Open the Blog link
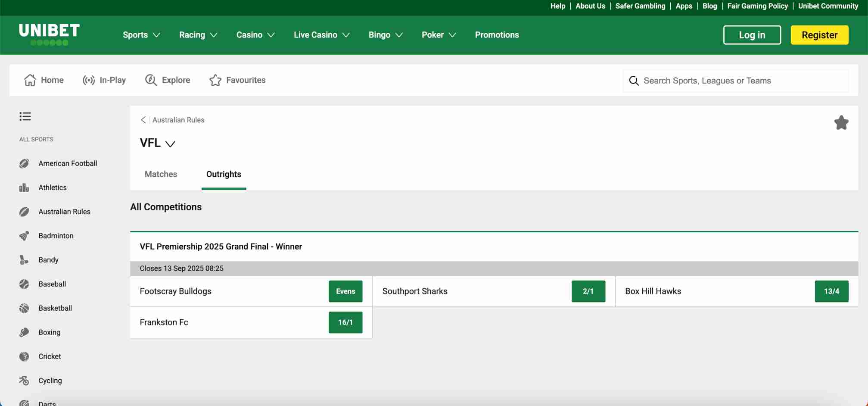The width and height of the screenshot is (868, 406). (x=709, y=6)
